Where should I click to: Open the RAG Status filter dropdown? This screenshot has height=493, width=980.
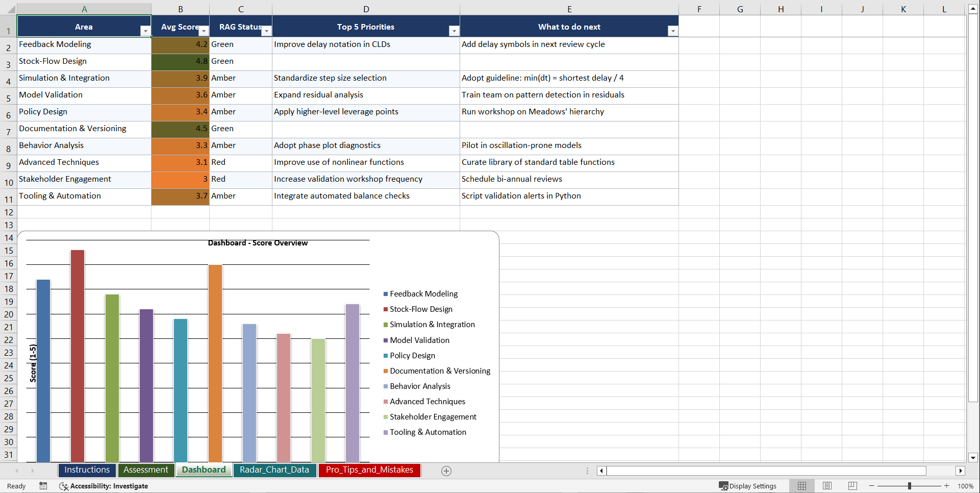(266, 31)
